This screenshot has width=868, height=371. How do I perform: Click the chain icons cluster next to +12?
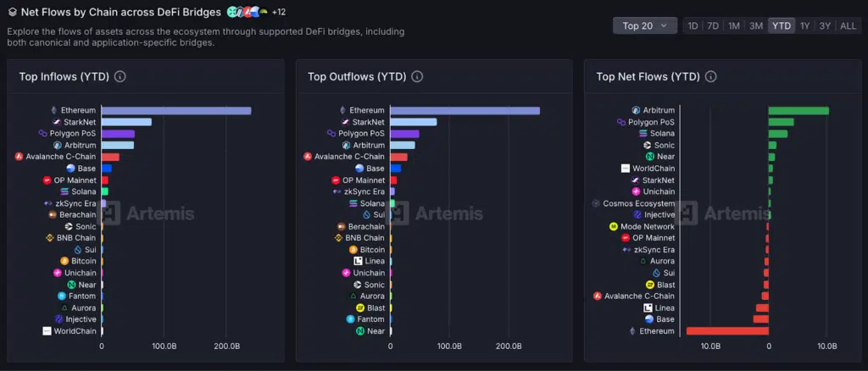247,13
